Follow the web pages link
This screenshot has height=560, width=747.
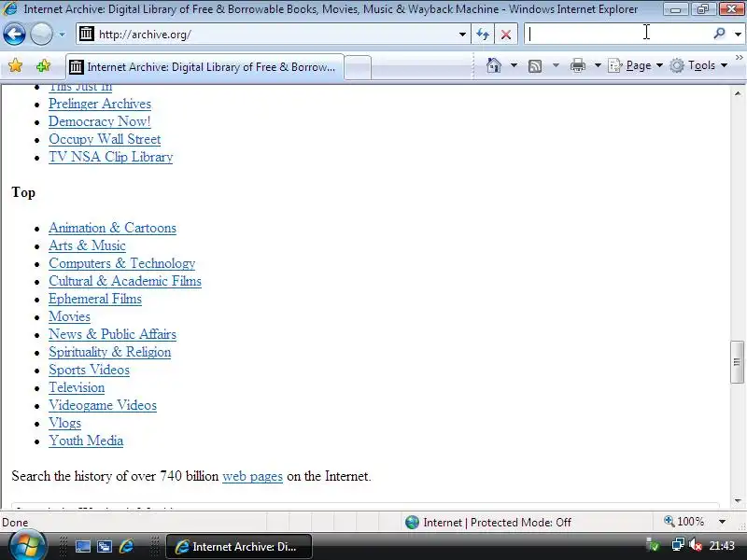point(252,476)
